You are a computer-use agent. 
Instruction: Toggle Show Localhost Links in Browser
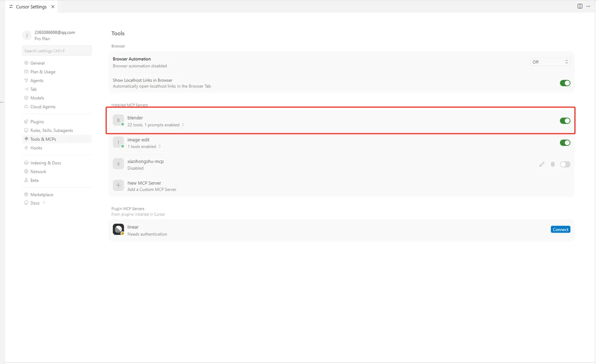pyautogui.click(x=565, y=83)
